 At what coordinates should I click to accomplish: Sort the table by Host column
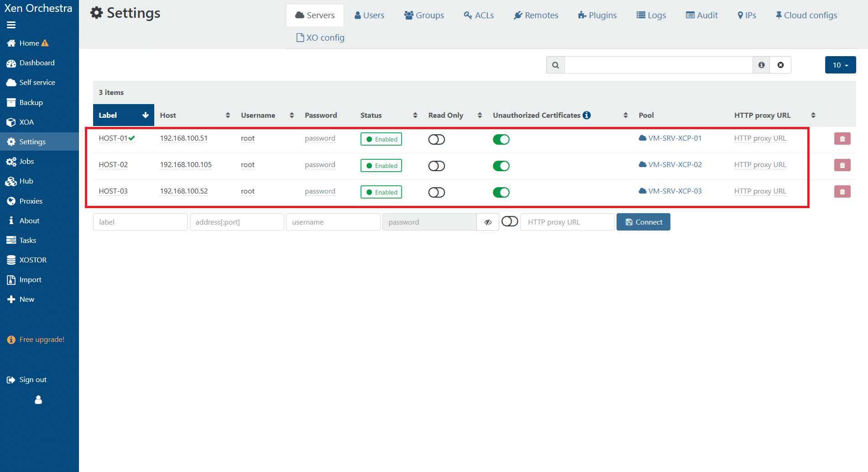pyautogui.click(x=195, y=115)
